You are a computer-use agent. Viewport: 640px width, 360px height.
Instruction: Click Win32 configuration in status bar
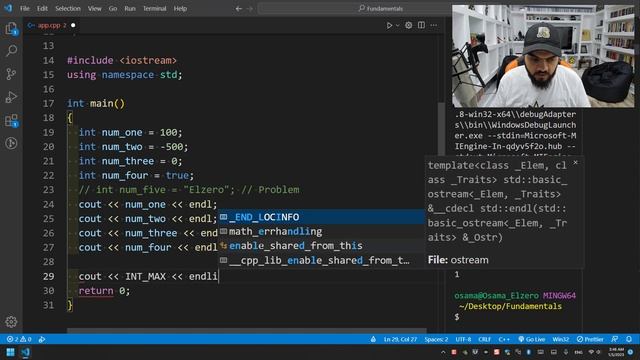click(x=560, y=339)
